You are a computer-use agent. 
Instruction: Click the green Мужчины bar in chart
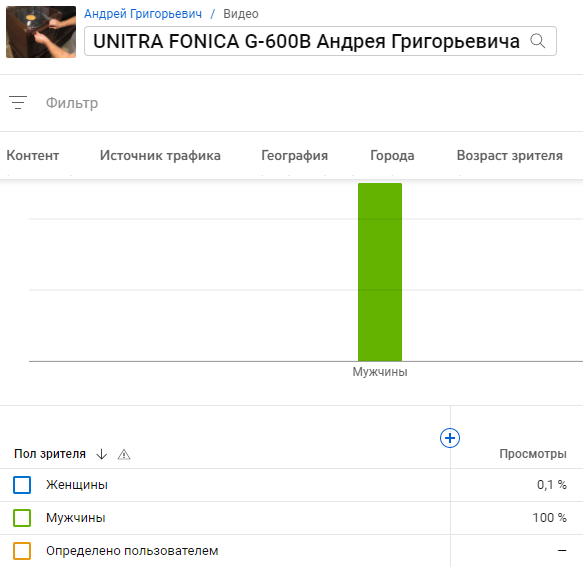[x=380, y=272]
